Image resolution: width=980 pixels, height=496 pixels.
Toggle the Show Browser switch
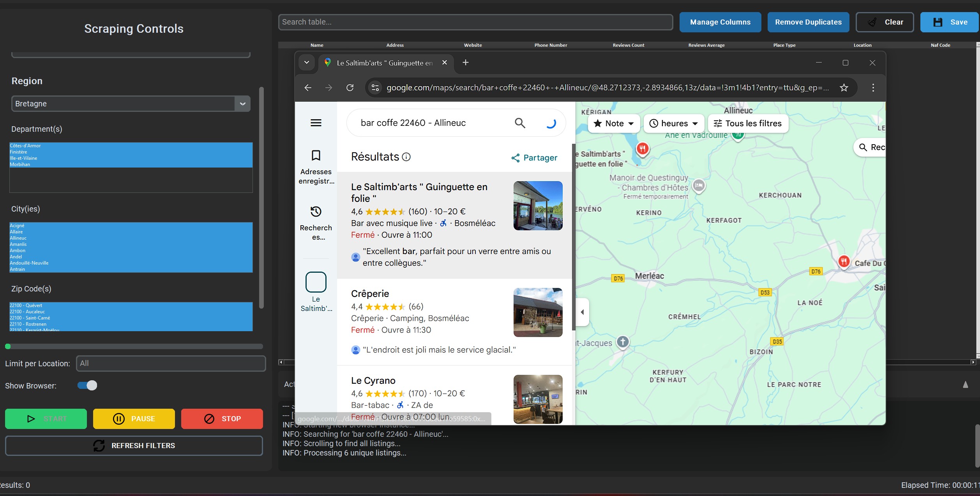tap(87, 385)
